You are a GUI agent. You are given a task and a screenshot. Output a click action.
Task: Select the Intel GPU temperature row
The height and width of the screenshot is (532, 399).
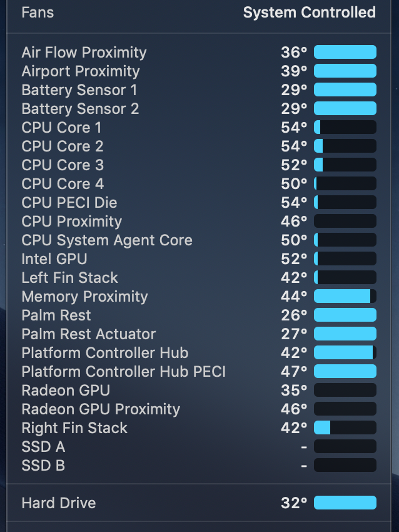click(199, 259)
